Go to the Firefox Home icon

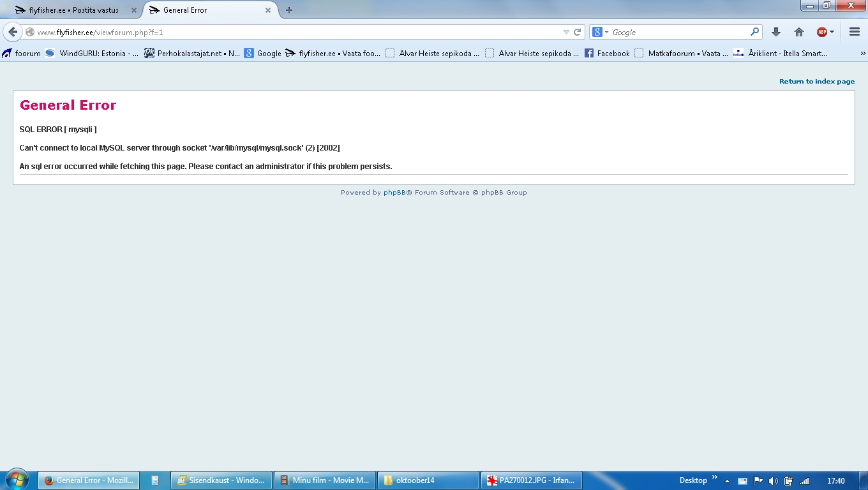(x=798, y=32)
